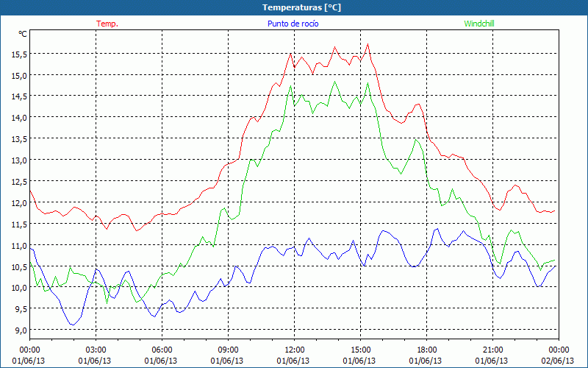Click the 14,0 y-axis value

[x=19, y=118]
